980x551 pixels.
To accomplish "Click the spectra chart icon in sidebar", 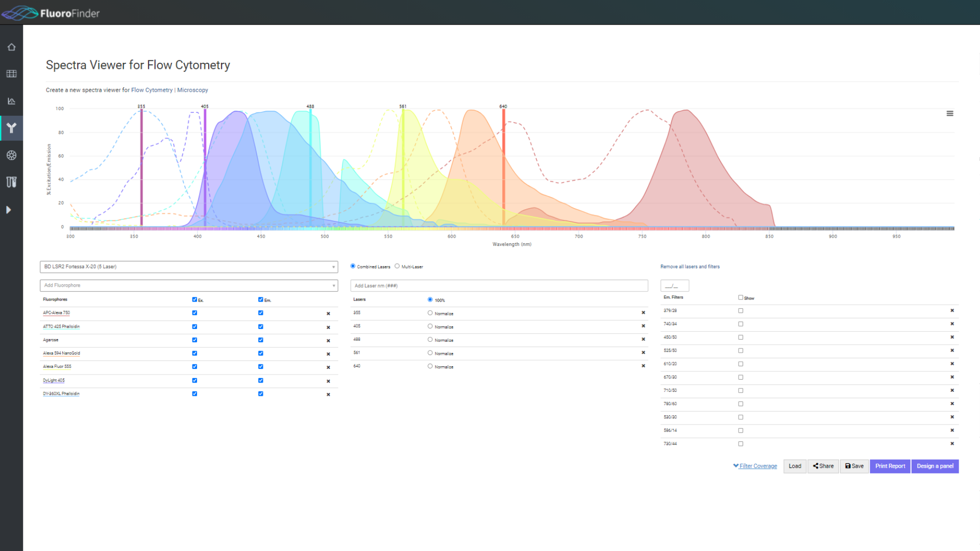I will tap(11, 101).
